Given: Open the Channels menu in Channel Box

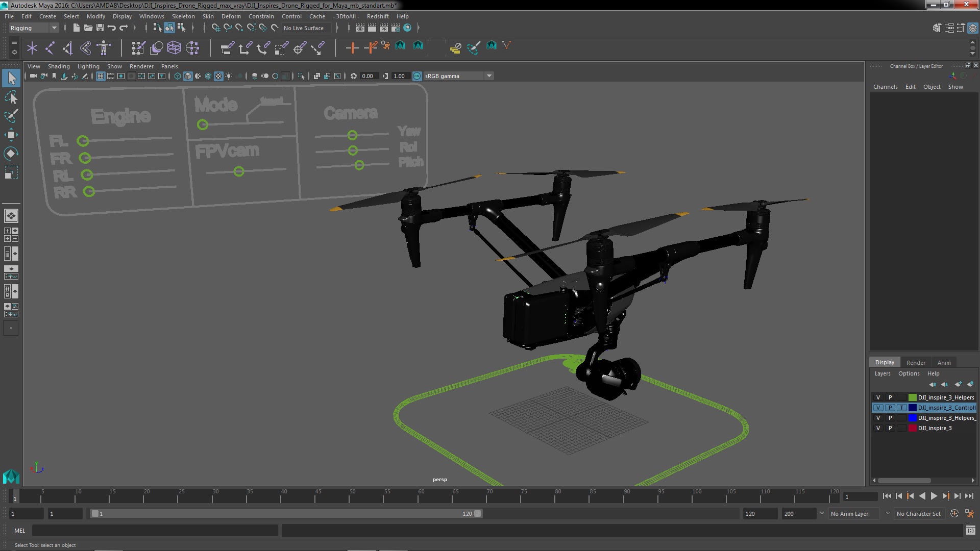Looking at the screenshot, I should [885, 87].
